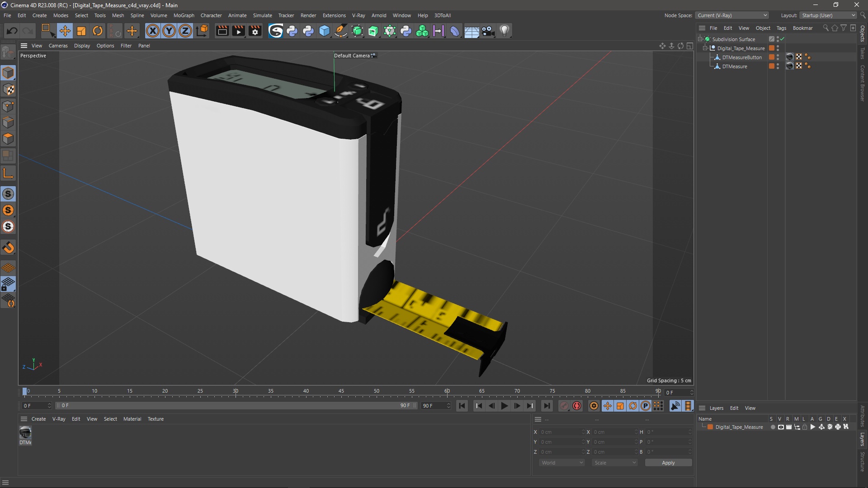This screenshot has width=868, height=488.
Task: Switch to Polygons mode
Action: click(x=8, y=139)
